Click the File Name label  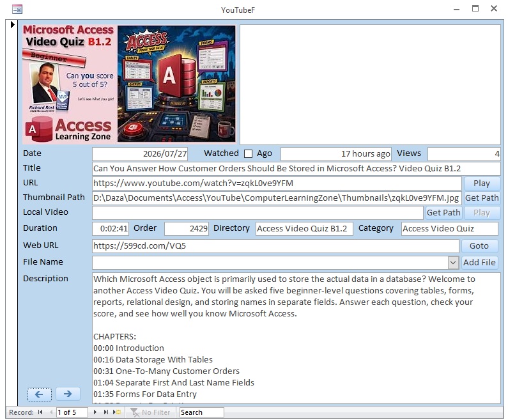click(43, 262)
